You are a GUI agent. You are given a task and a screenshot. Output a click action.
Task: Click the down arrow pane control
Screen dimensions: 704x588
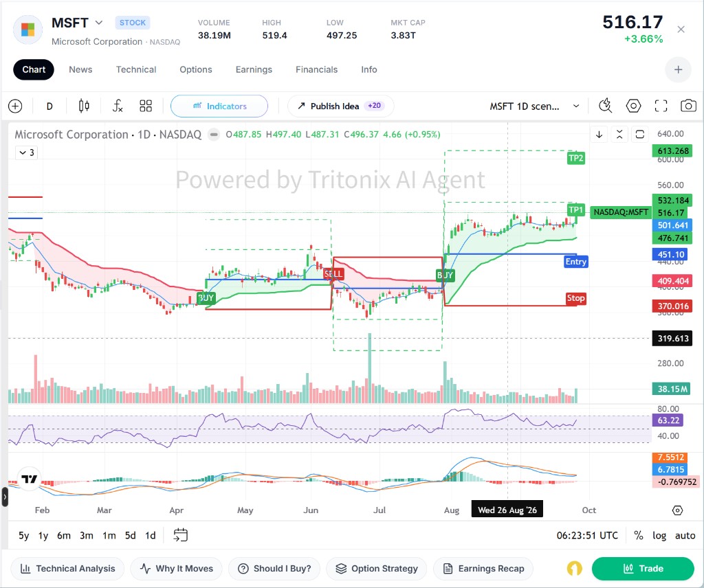click(x=599, y=134)
